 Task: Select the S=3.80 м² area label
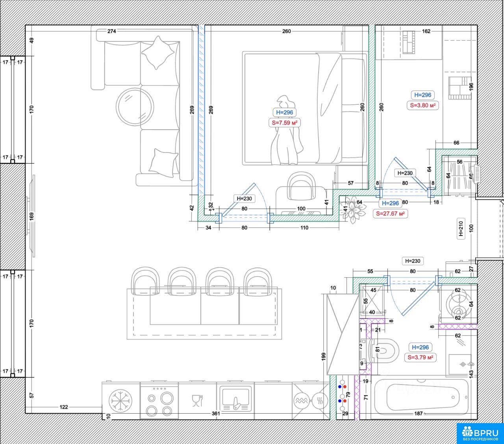tap(422, 105)
